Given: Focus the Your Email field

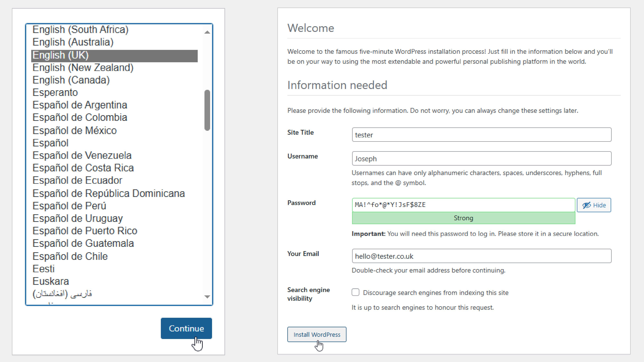Looking at the screenshot, I should click(x=482, y=256).
